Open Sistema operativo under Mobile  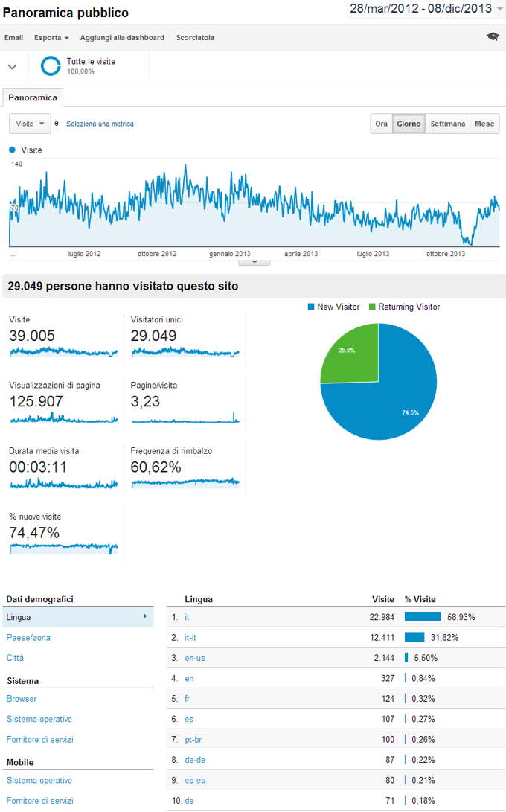tap(39, 781)
